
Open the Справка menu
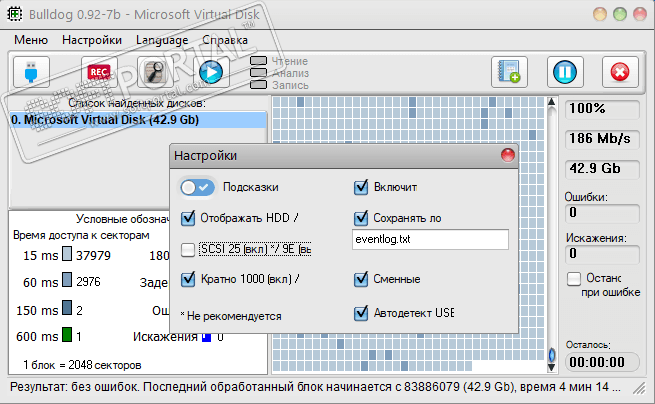pos(225,40)
